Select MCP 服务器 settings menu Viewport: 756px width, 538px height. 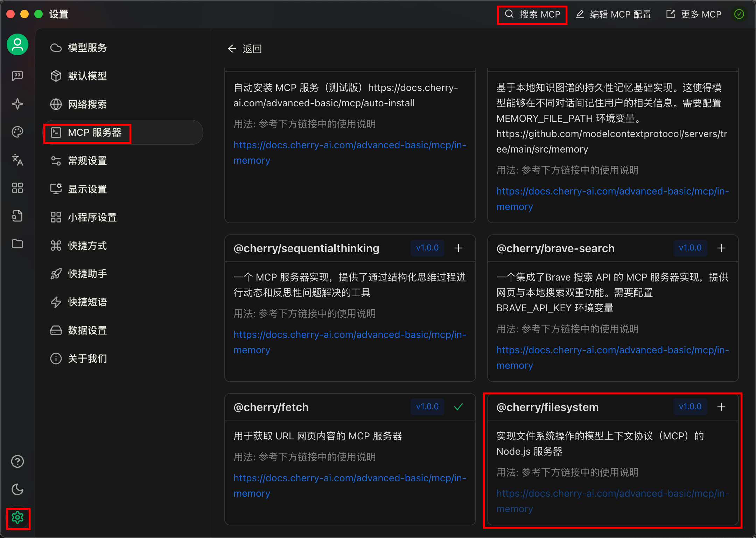point(123,133)
